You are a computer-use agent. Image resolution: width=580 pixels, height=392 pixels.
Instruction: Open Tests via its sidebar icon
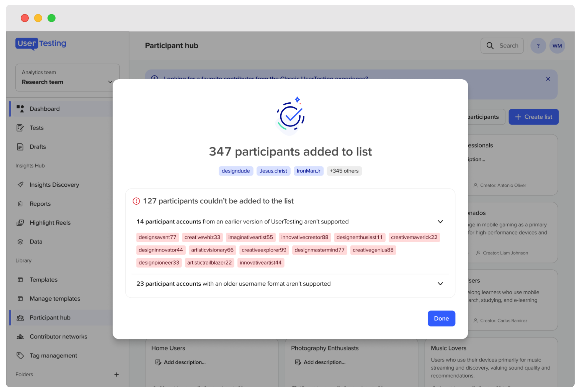click(20, 128)
